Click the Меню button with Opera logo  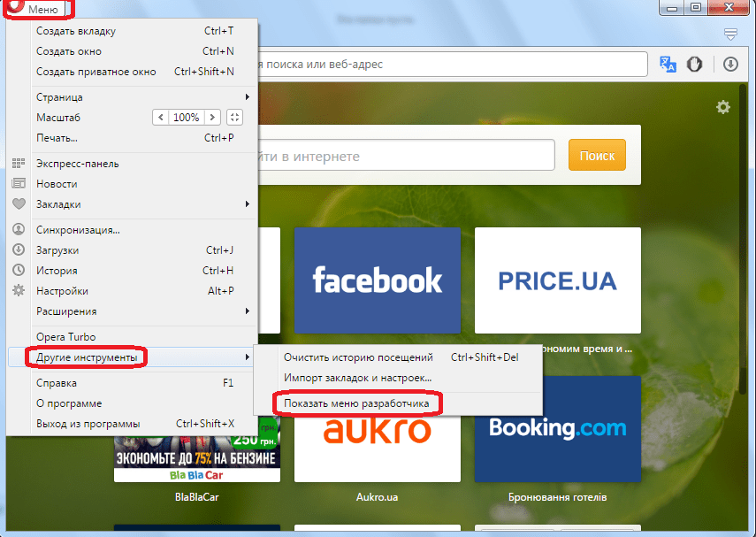coord(37,8)
